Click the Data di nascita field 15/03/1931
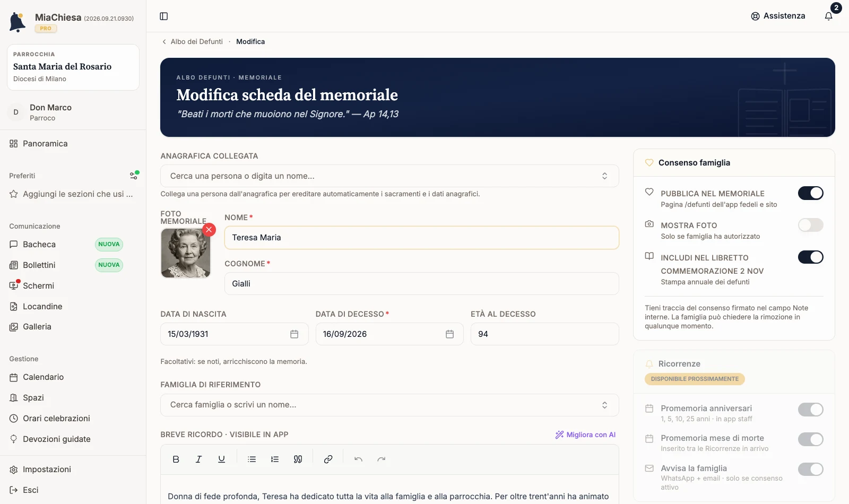 234,334
